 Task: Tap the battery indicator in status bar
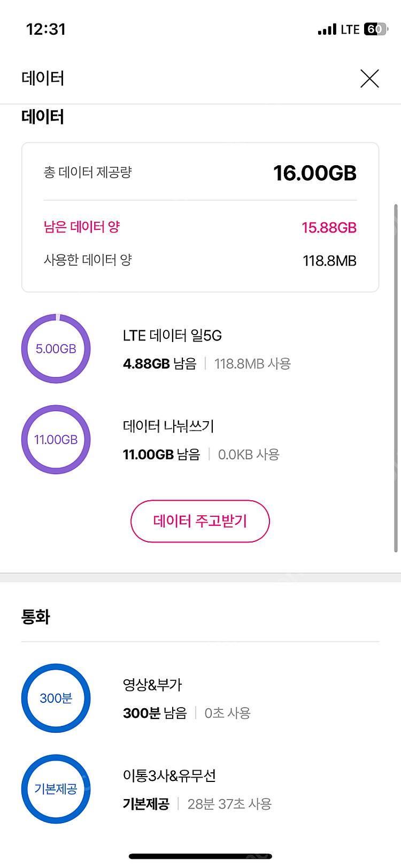pyautogui.click(x=375, y=29)
